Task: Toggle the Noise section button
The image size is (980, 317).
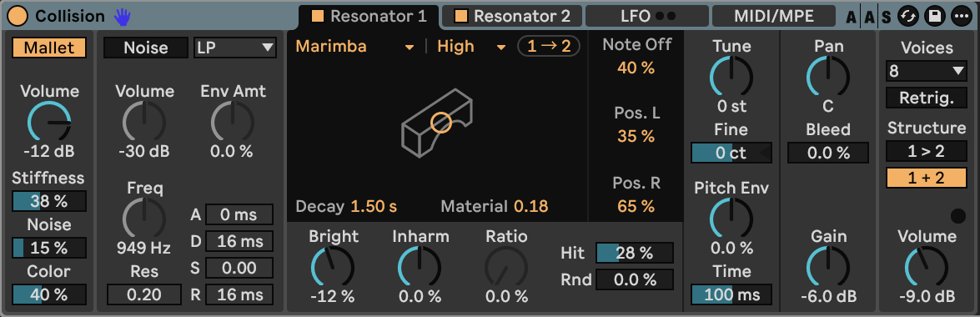Action: coord(146,48)
